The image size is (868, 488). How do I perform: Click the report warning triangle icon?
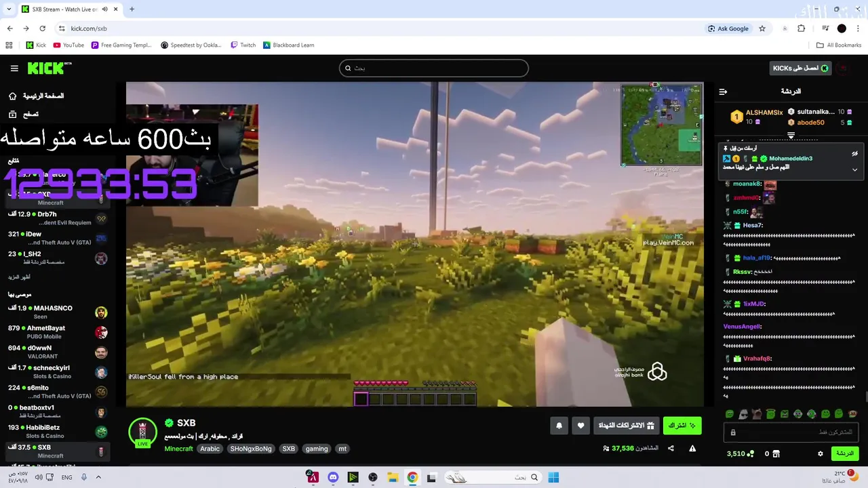coord(692,448)
